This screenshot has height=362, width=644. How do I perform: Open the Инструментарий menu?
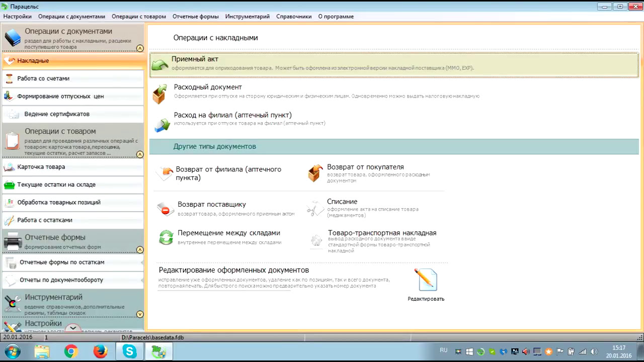[x=248, y=17]
